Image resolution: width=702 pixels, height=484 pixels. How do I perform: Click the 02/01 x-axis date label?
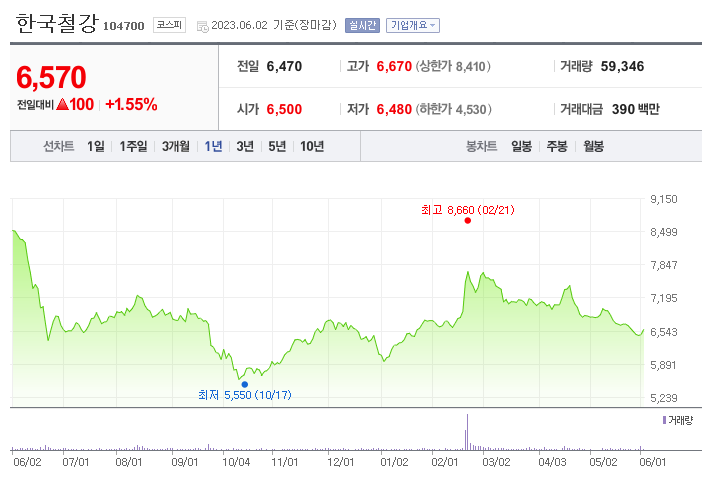point(445,462)
